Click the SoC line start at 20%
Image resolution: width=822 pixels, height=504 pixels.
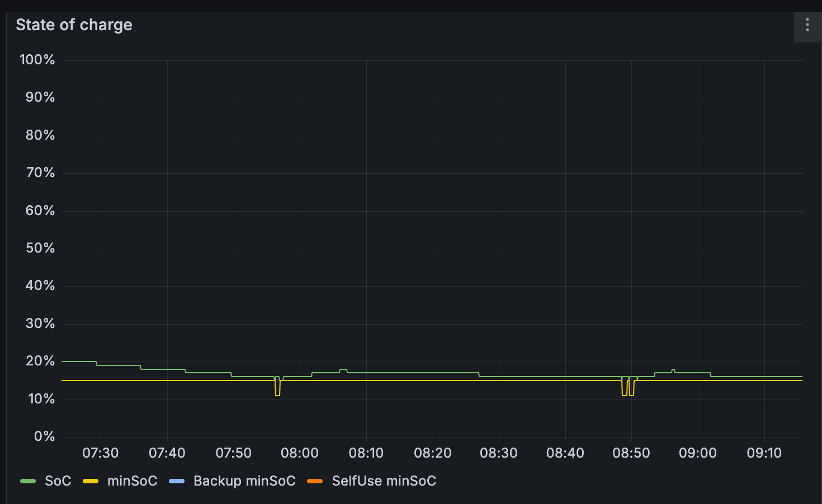click(x=64, y=362)
